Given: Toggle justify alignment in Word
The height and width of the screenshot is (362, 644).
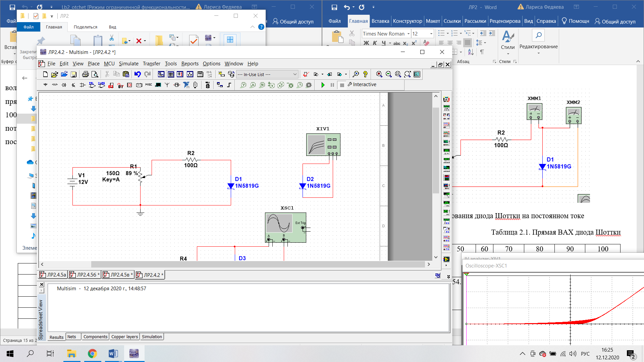Looking at the screenshot, I should [x=467, y=43].
